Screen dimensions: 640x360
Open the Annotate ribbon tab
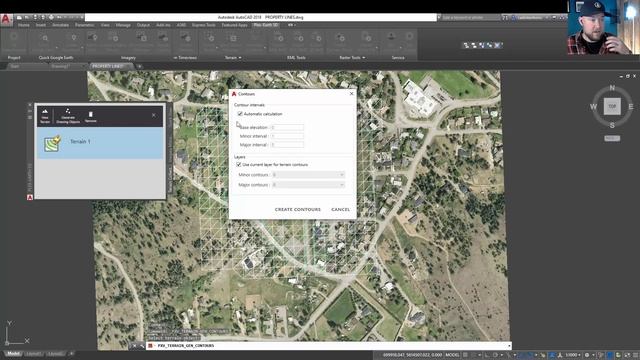[60, 25]
